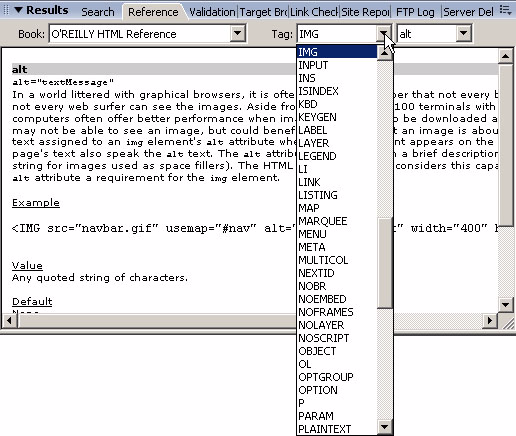This screenshot has width=516, height=436.
Task: Choose LEGEND in the tag list
Action: [x=337, y=156]
